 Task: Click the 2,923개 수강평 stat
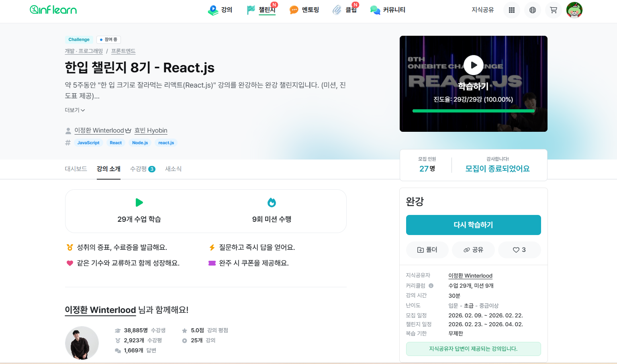[139, 340]
